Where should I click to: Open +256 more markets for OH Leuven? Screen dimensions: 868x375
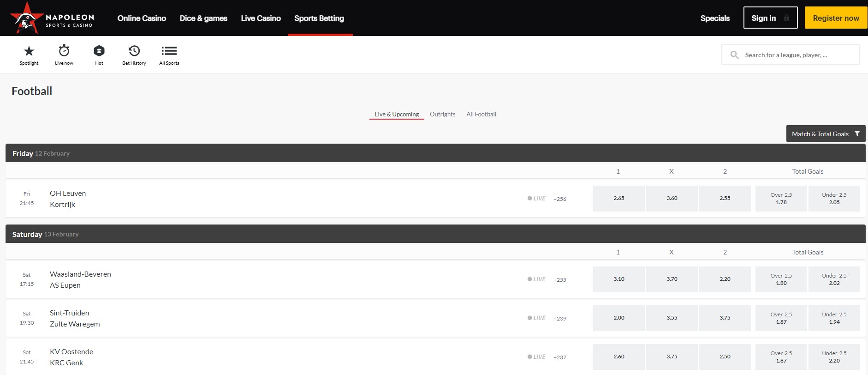click(560, 199)
